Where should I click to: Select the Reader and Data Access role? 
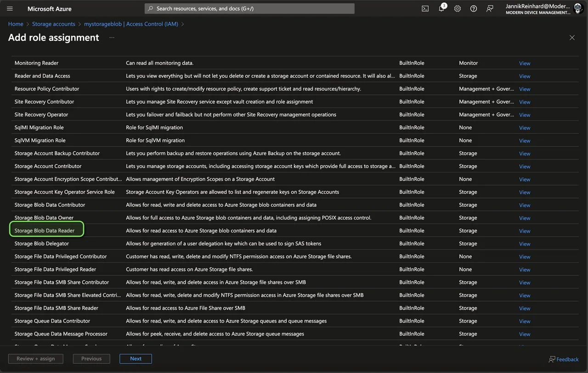click(42, 76)
